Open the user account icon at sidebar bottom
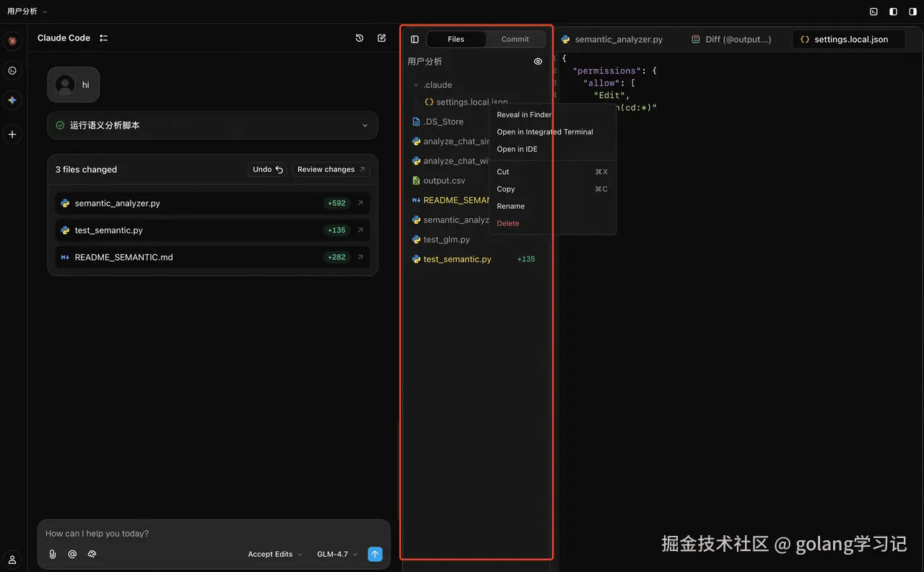 click(x=12, y=560)
